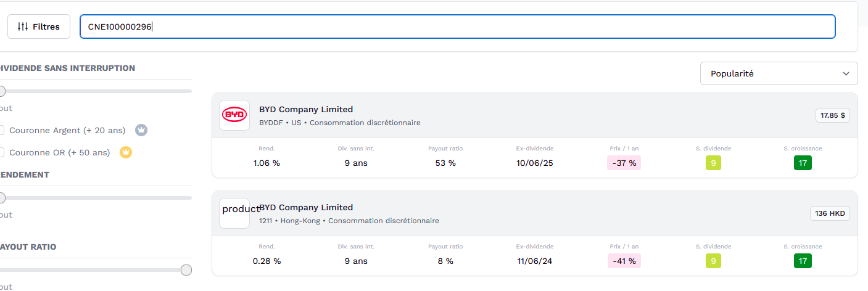
Task: Click the growth score 17 badge for 1211 Hong-Kong
Action: pos(803,261)
